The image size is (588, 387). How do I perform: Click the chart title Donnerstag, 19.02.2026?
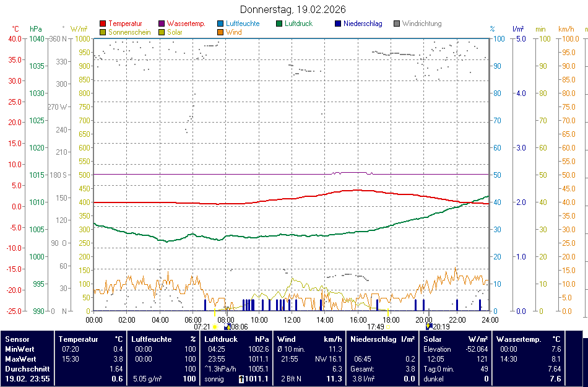tap(293, 10)
